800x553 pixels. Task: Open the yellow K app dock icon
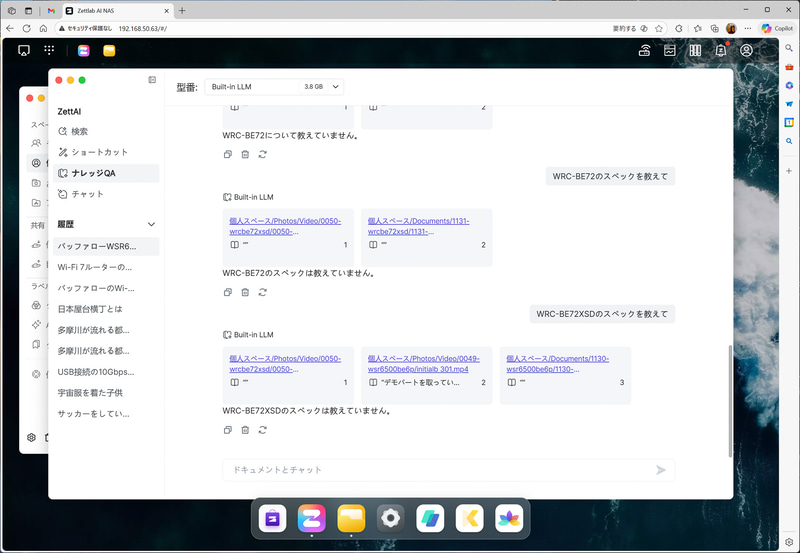pos(469,518)
